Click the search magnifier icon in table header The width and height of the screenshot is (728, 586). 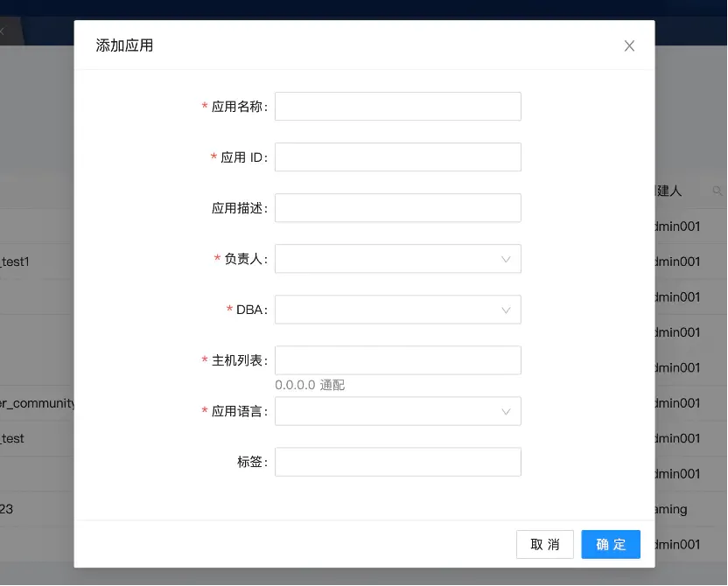[719, 191]
